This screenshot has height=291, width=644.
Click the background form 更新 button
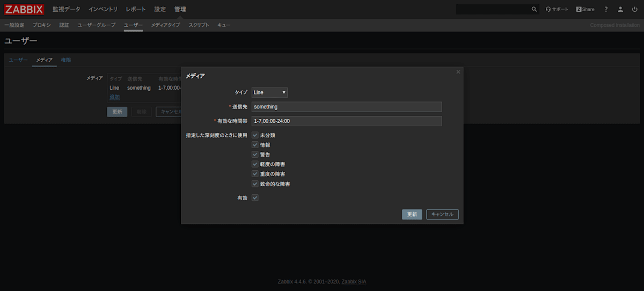117,112
